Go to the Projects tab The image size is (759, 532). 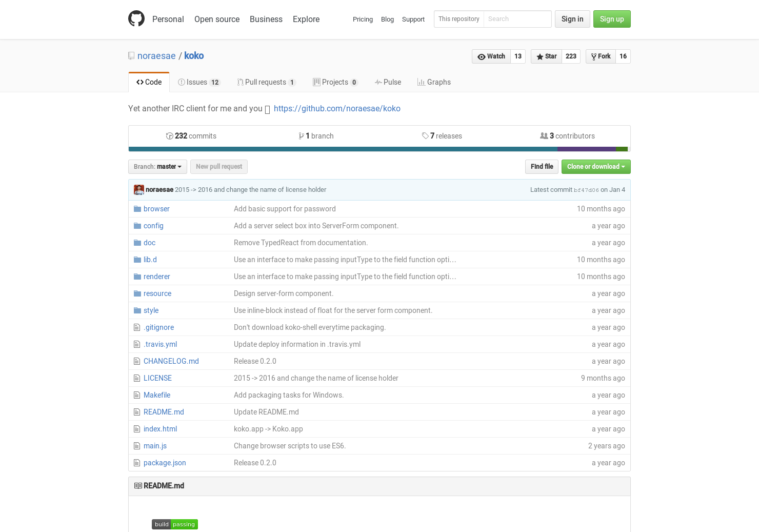(335, 82)
